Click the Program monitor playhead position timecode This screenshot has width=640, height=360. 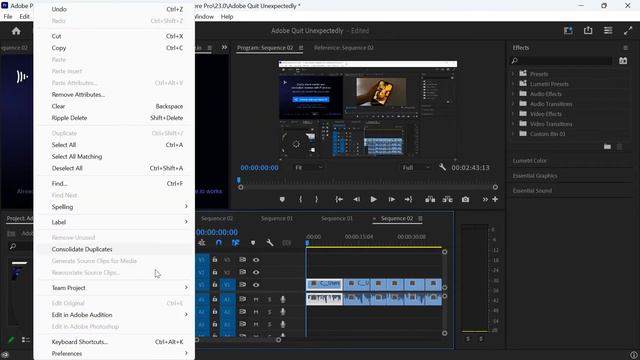(x=259, y=168)
